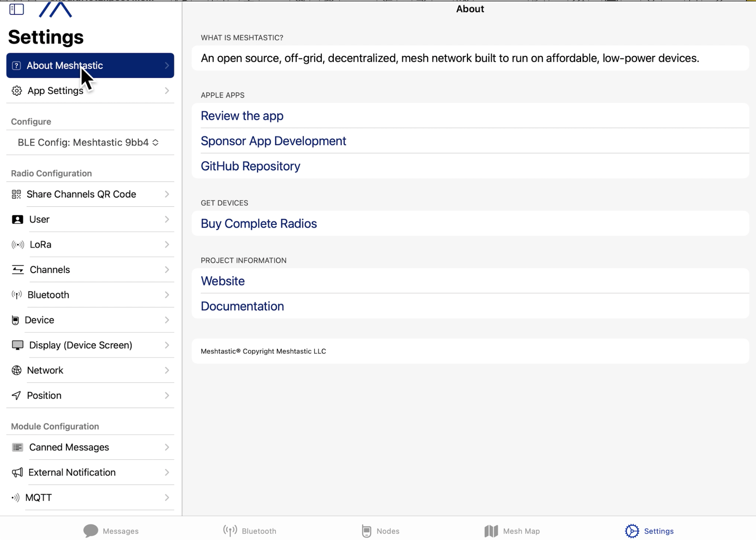Click the Device flipphone icon in sidebar
Screen dimensions: 756x540
[15, 320]
